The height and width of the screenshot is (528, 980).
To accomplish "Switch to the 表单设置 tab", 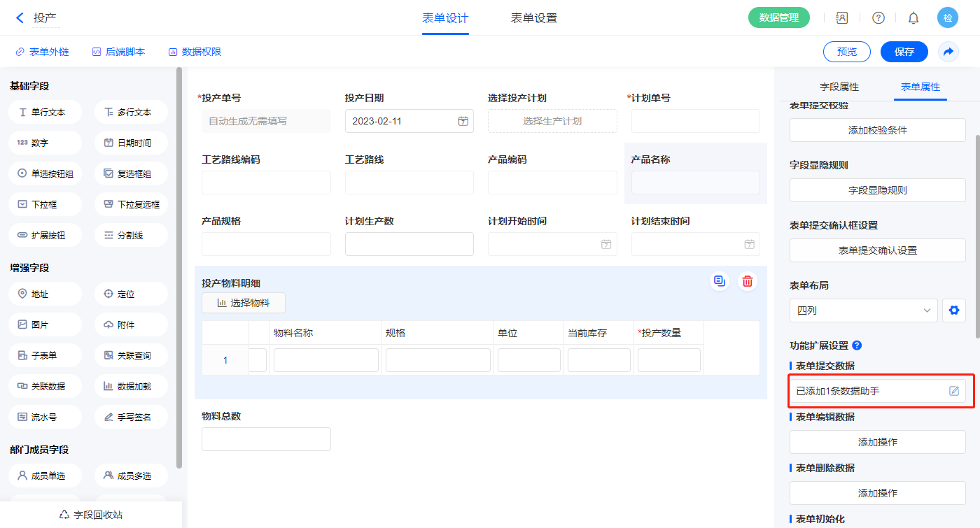I will pyautogui.click(x=533, y=18).
